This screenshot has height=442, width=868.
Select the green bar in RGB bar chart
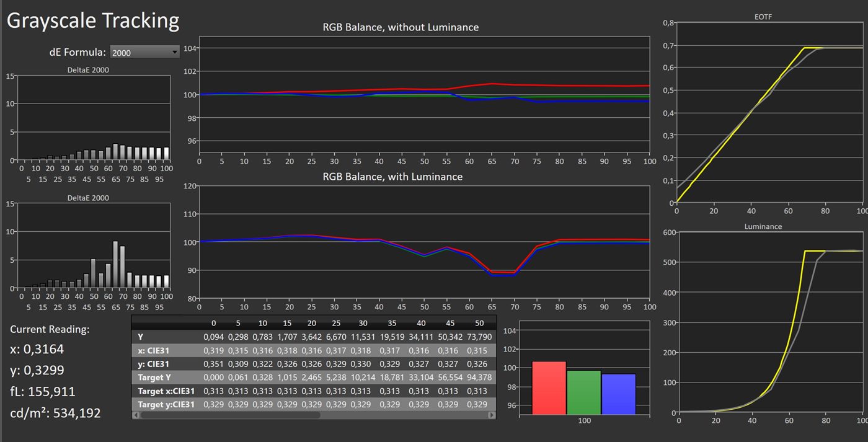tap(583, 392)
